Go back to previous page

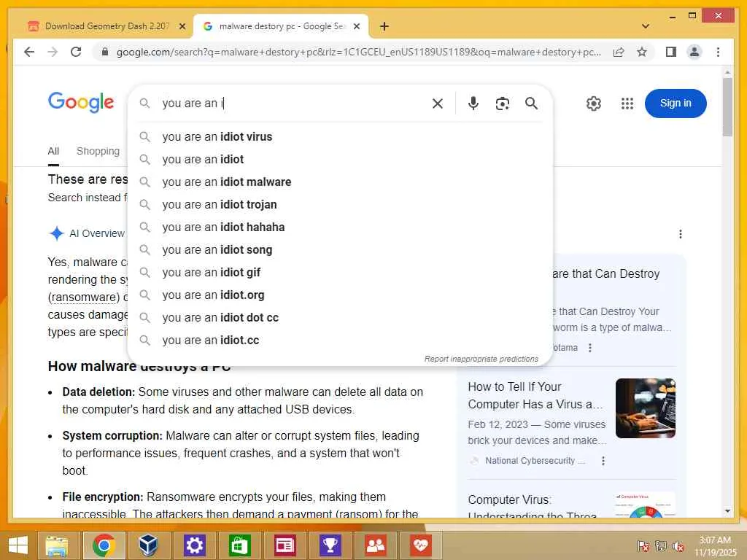tap(29, 52)
